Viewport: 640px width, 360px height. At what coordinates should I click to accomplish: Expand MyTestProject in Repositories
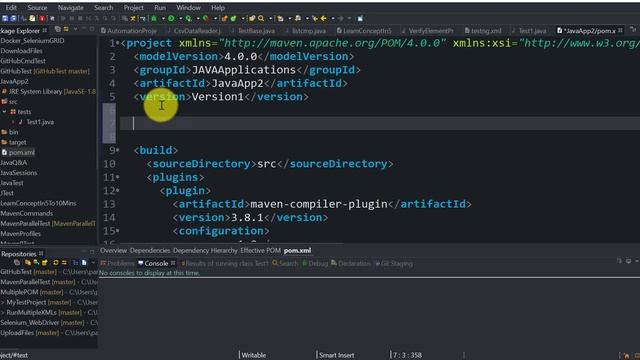2,302
